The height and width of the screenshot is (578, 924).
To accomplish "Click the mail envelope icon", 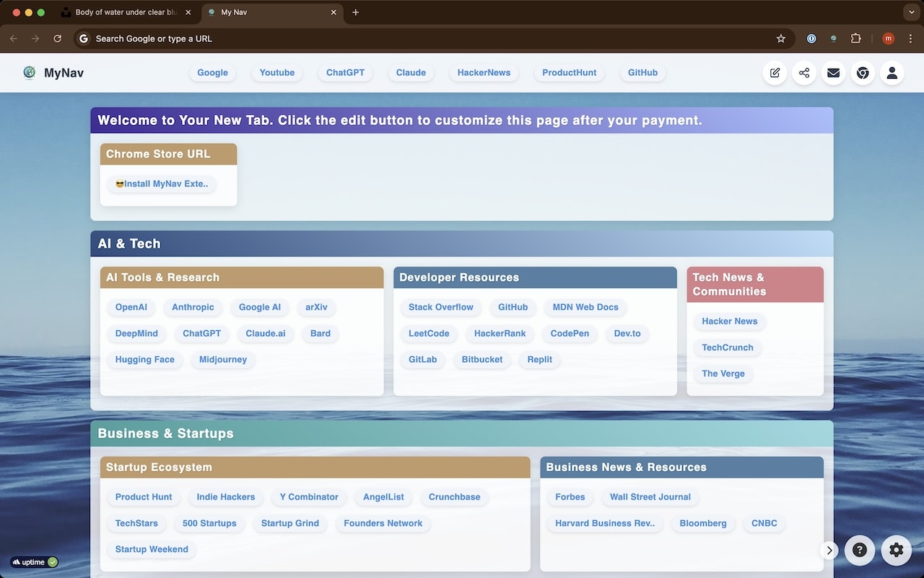I will click(x=834, y=73).
